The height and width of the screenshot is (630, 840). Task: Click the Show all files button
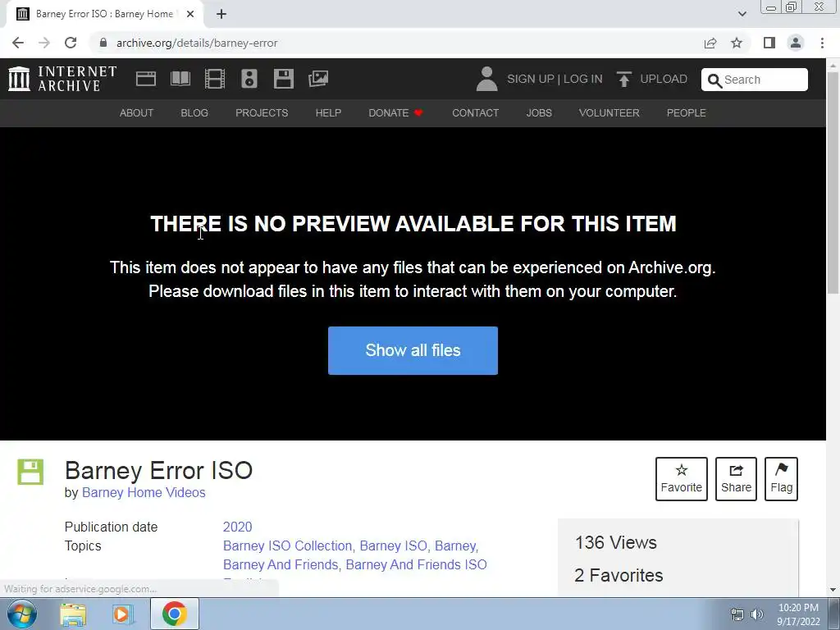413,350
